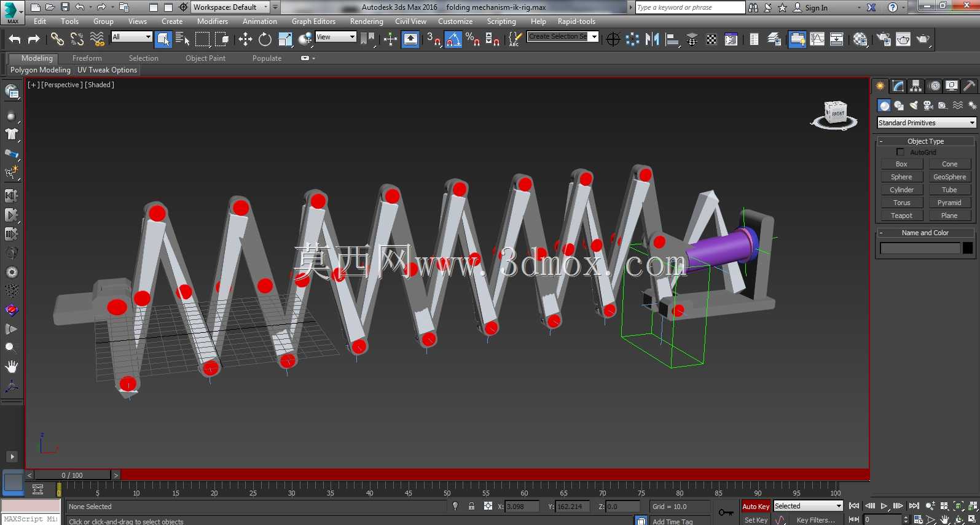Open the Animation menu
980x525 pixels.
pyautogui.click(x=260, y=21)
